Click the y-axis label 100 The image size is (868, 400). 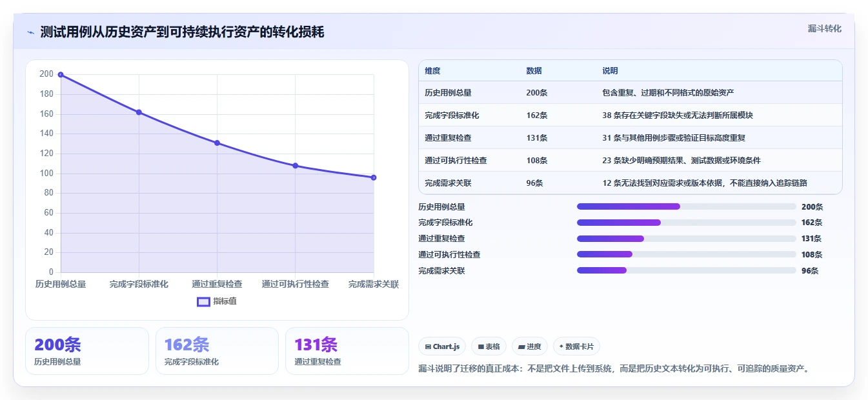point(46,173)
